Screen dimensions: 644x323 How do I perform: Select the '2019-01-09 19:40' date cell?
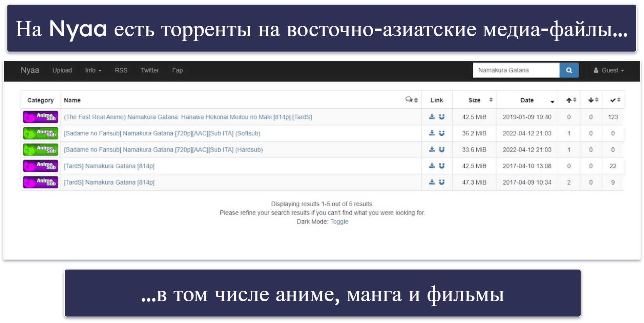[x=527, y=117]
